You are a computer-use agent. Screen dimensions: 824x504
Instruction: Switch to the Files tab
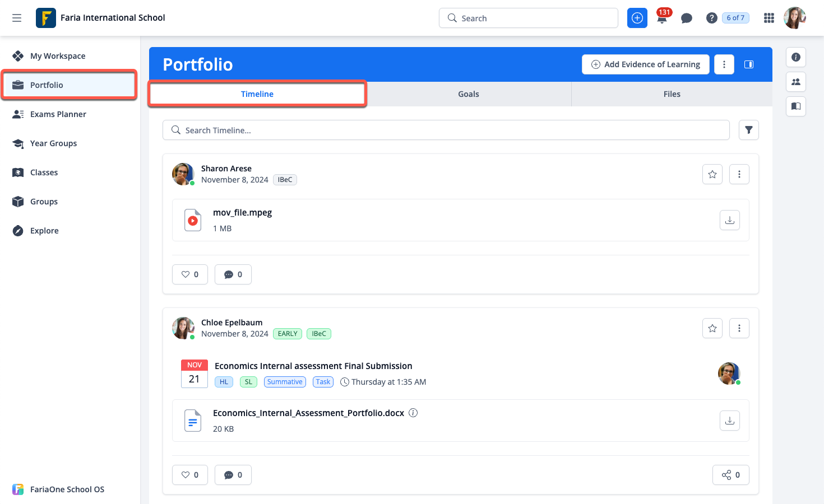coord(672,94)
